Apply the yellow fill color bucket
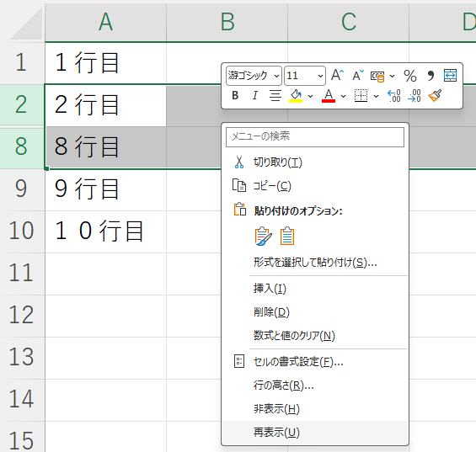The height and width of the screenshot is (452, 476). pos(296,96)
